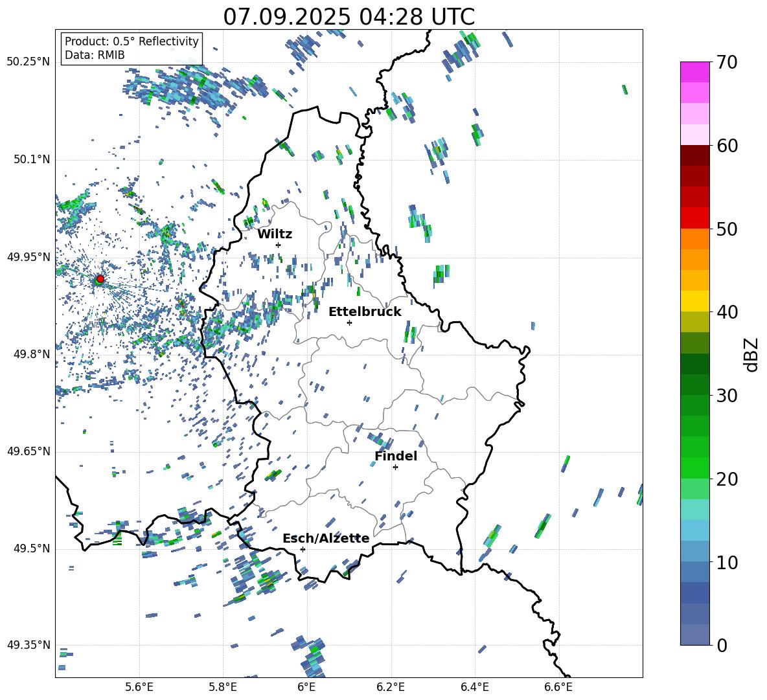Click the colorbar tick label 40
Viewport: 767px width, 700px height.
[727, 312]
